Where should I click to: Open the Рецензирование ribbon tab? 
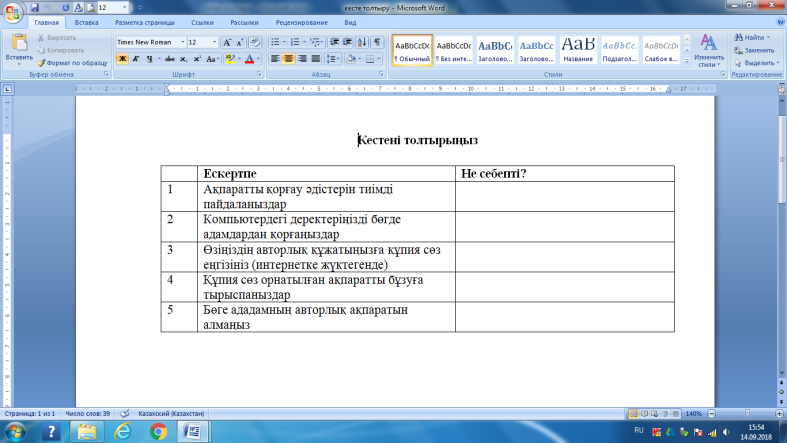[302, 23]
